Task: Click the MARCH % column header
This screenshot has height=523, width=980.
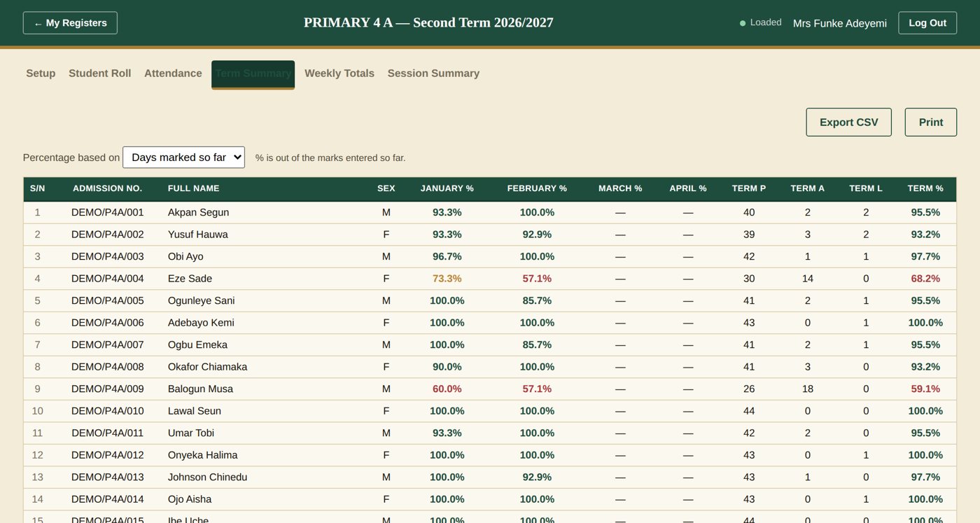Action: click(x=620, y=188)
